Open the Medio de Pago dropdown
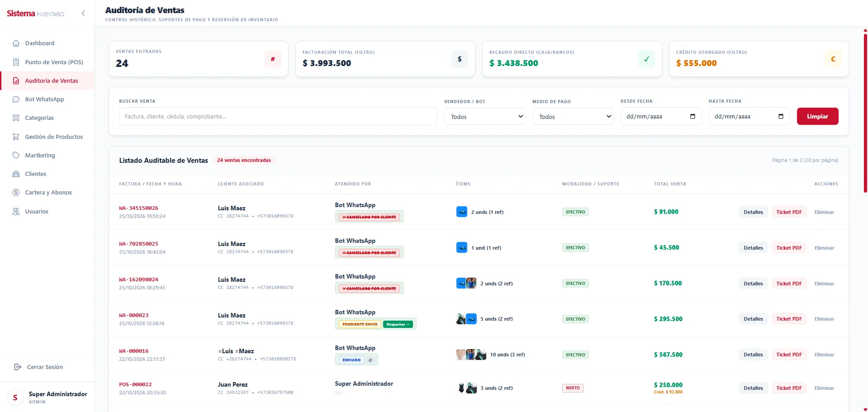 click(x=573, y=116)
